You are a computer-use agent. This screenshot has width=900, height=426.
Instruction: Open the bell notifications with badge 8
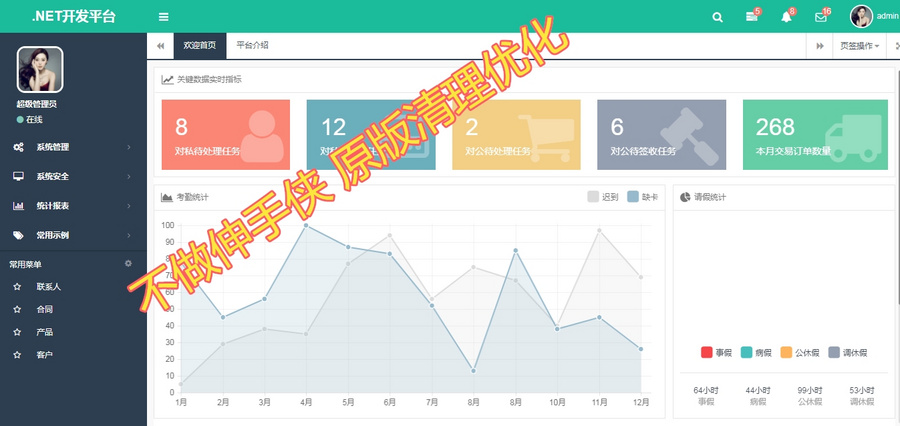point(786,17)
